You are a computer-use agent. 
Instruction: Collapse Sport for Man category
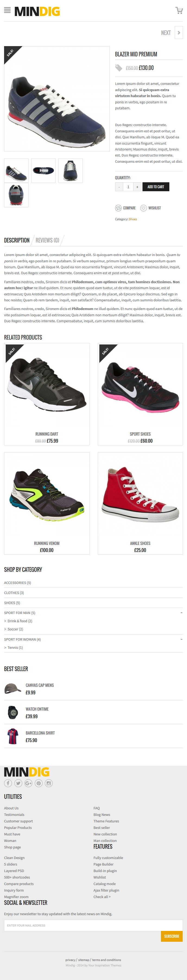coord(181,612)
